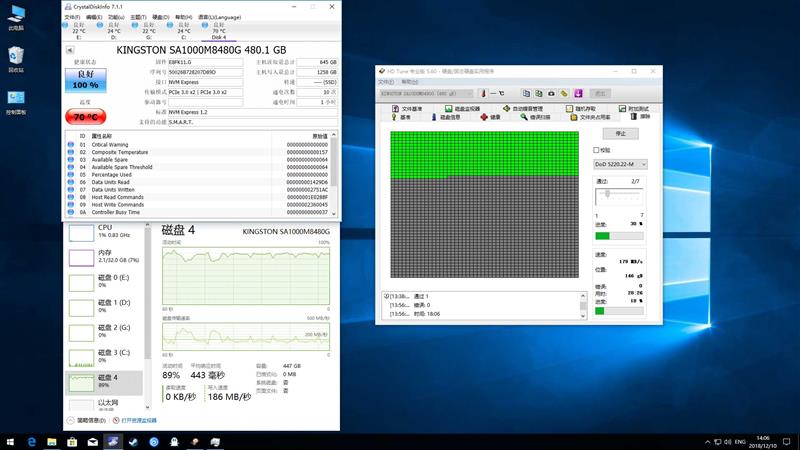Collapse Task Manager with 简略信息 expander

point(87,420)
